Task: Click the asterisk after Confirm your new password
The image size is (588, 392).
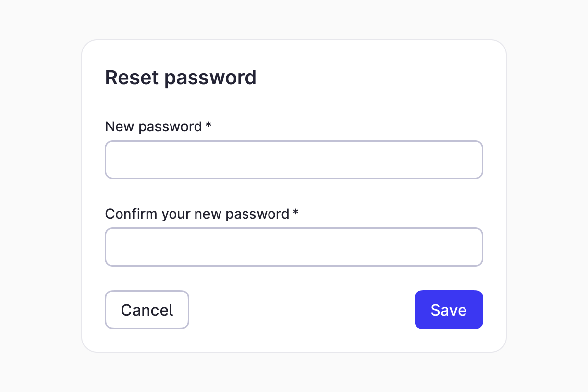Action: [295, 213]
